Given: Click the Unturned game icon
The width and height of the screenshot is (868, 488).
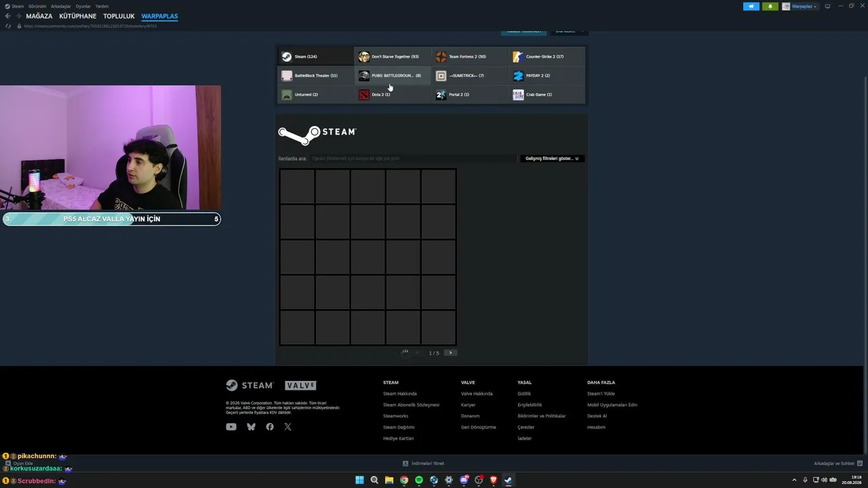Looking at the screenshot, I should click(x=287, y=94).
